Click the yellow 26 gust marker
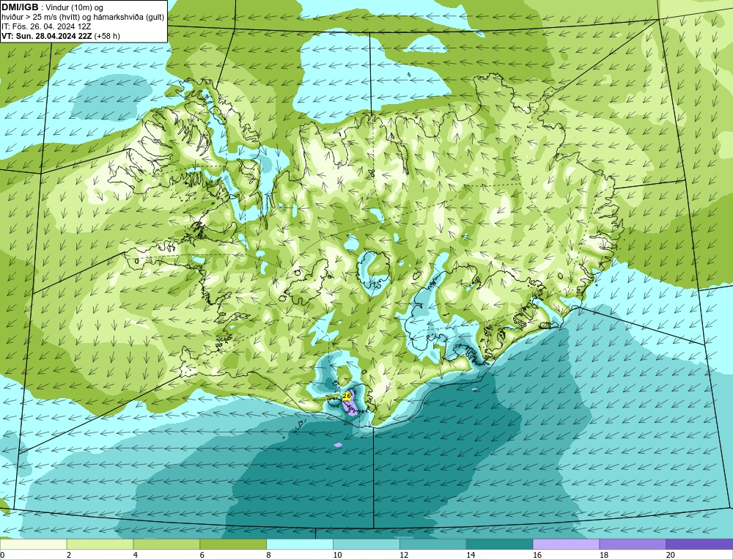This screenshot has width=733, height=560. 347,397
